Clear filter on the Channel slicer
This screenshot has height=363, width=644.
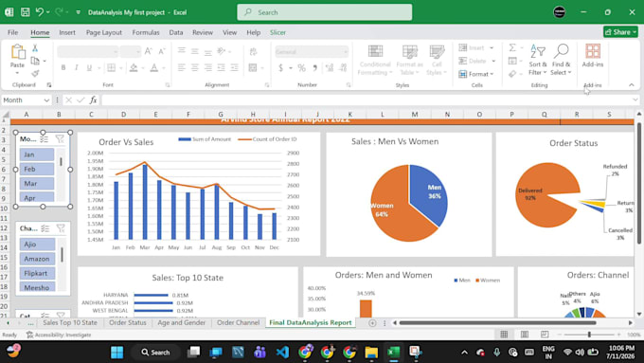click(x=61, y=228)
